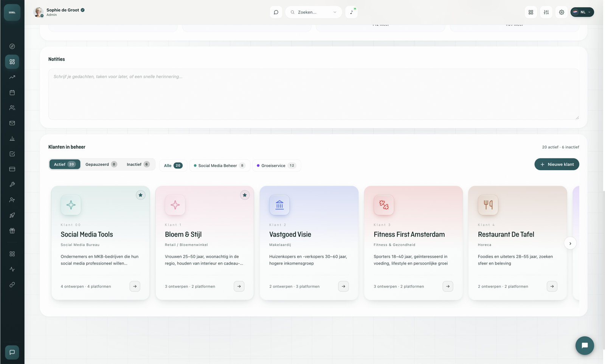
Task: Open Vastgoed Visie via arrow button
Action: [x=343, y=287]
